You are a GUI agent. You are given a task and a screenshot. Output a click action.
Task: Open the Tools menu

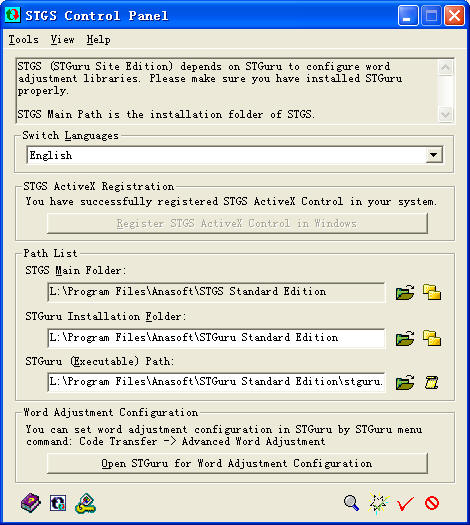point(23,40)
